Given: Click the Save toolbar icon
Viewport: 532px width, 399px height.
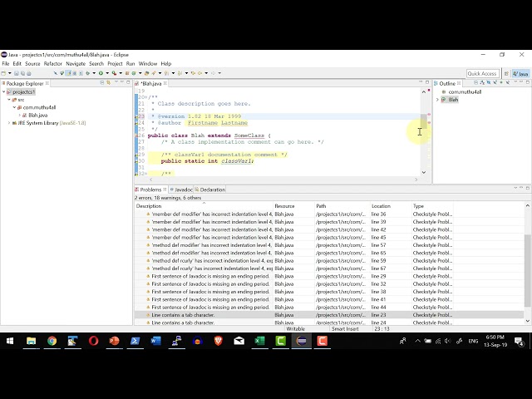Looking at the screenshot, I should (x=17, y=73).
